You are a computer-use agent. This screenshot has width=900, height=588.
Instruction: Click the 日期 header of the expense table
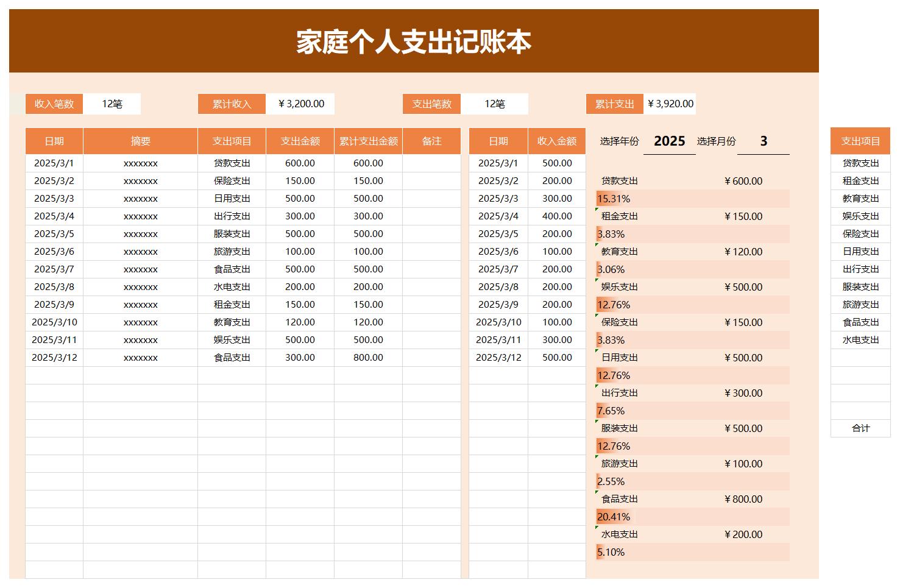pyautogui.click(x=54, y=141)
